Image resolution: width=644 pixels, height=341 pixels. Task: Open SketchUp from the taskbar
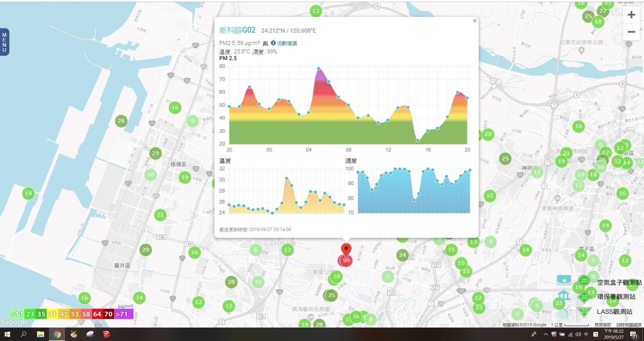[x=106, y=334]
